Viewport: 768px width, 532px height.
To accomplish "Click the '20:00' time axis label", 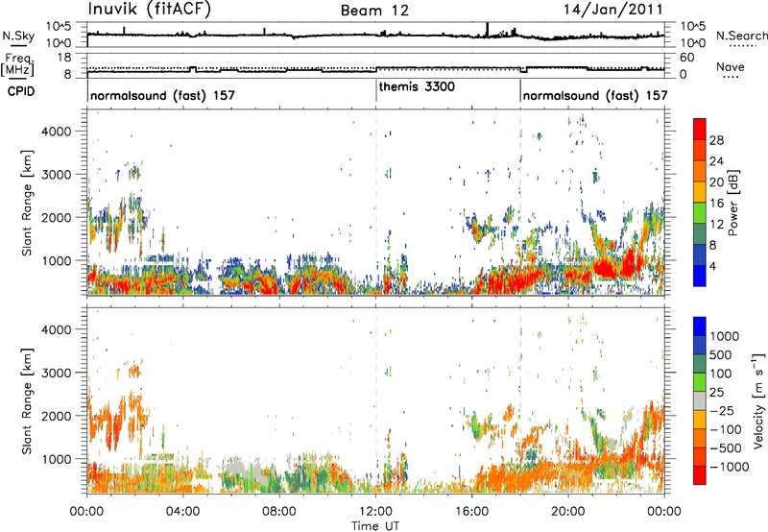I will [568, 512].
